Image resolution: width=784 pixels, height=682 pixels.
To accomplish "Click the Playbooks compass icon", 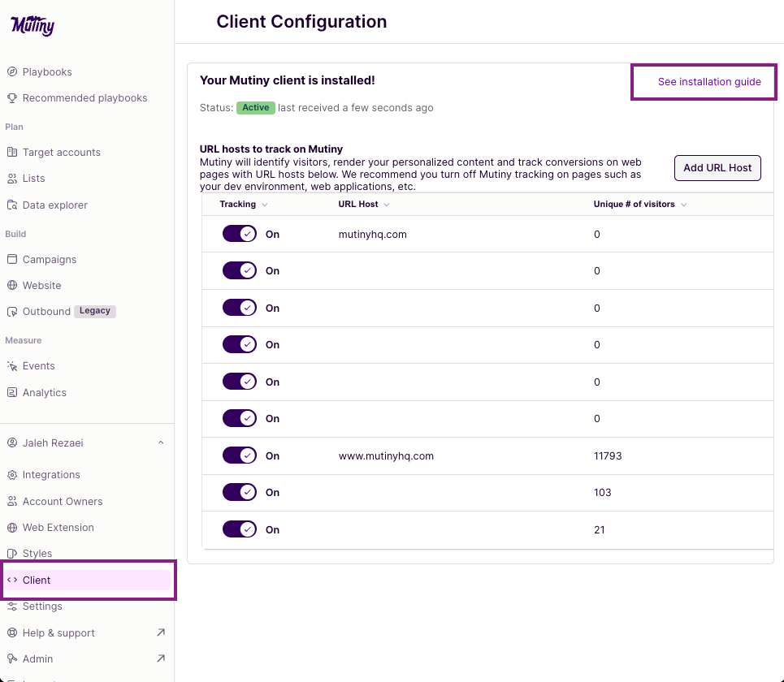I will click(x=12, y=71).
